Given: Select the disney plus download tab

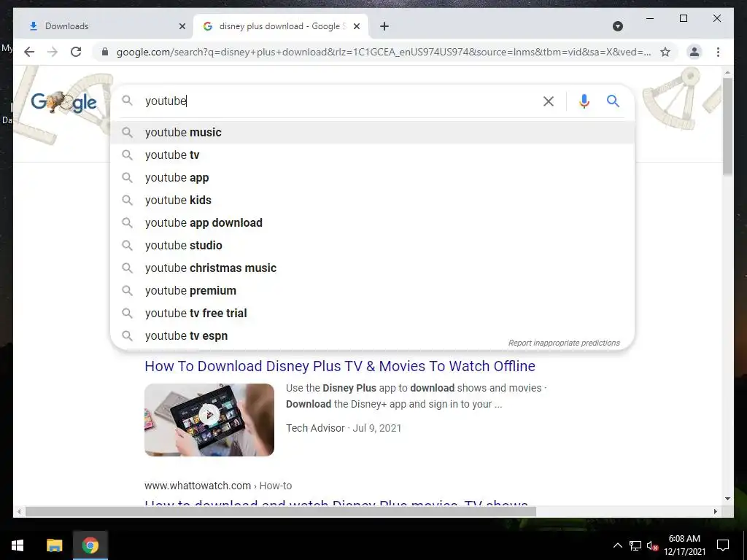Looking at the screenshot, I should click(281, 26).
